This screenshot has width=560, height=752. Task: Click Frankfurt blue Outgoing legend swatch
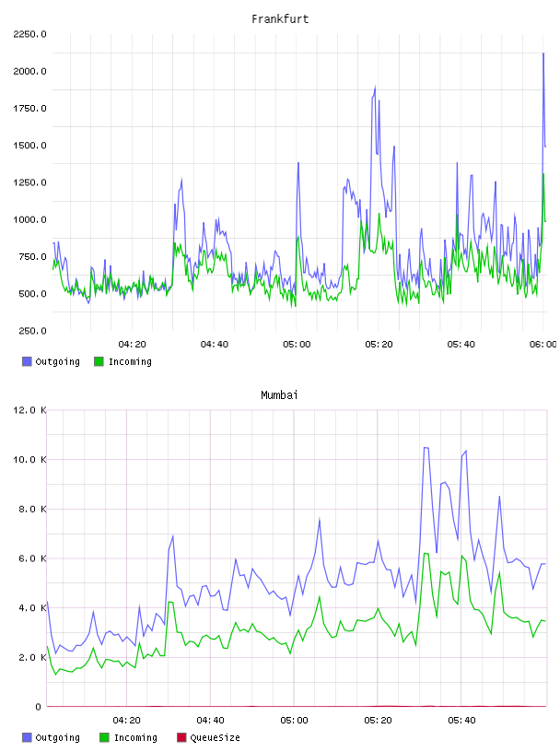pos(27,361)
